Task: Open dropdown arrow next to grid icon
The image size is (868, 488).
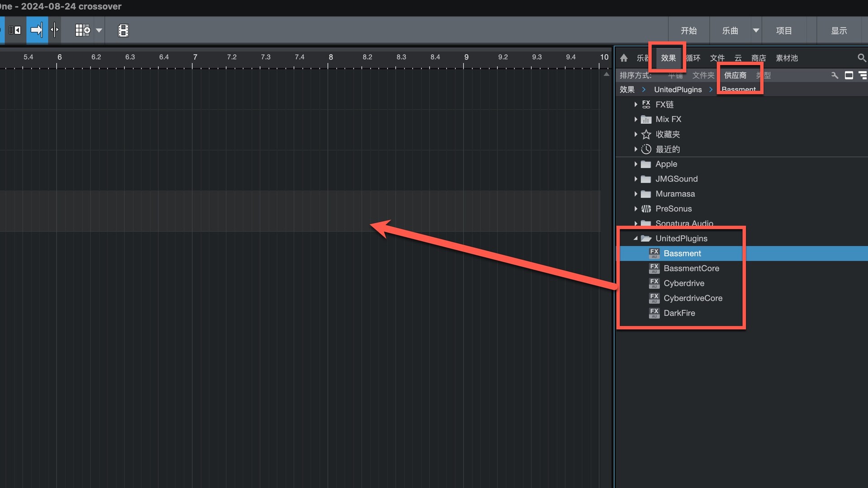Action: point(99,30)
